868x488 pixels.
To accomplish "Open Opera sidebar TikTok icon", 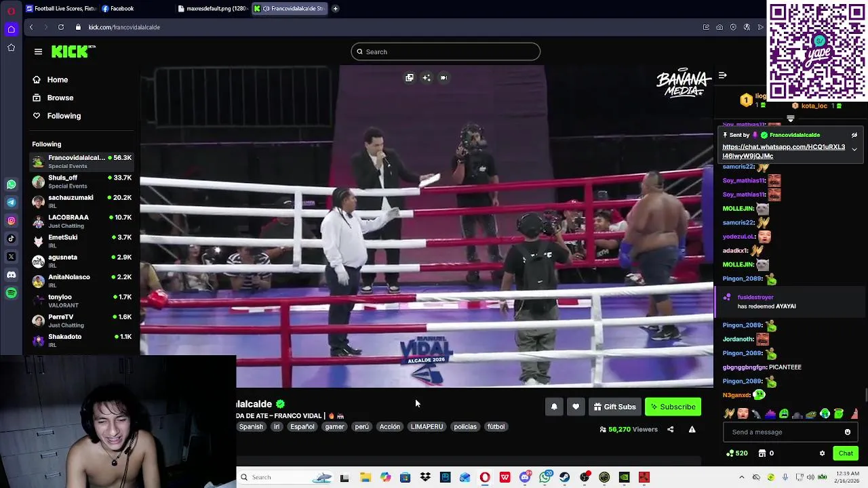I will 12,239.
